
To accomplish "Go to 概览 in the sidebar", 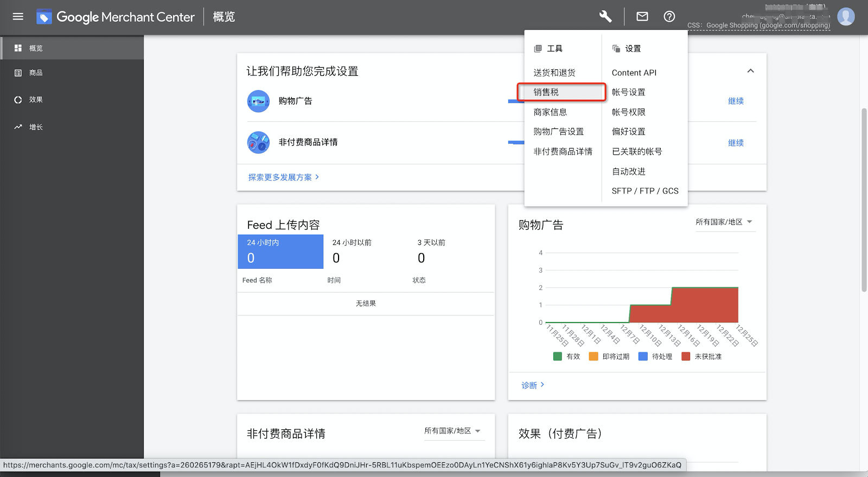I will pos(72,48).
